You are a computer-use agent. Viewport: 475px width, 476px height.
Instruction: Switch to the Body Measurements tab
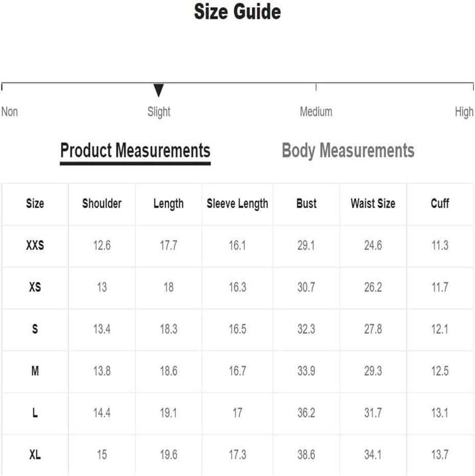(348, 151)
